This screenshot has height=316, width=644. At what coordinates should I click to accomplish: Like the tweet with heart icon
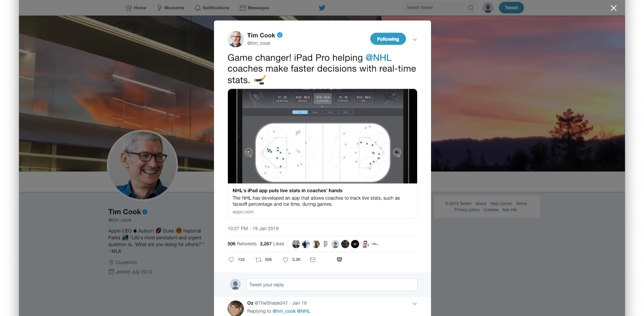pyautogui.click(x=286, y=259)
